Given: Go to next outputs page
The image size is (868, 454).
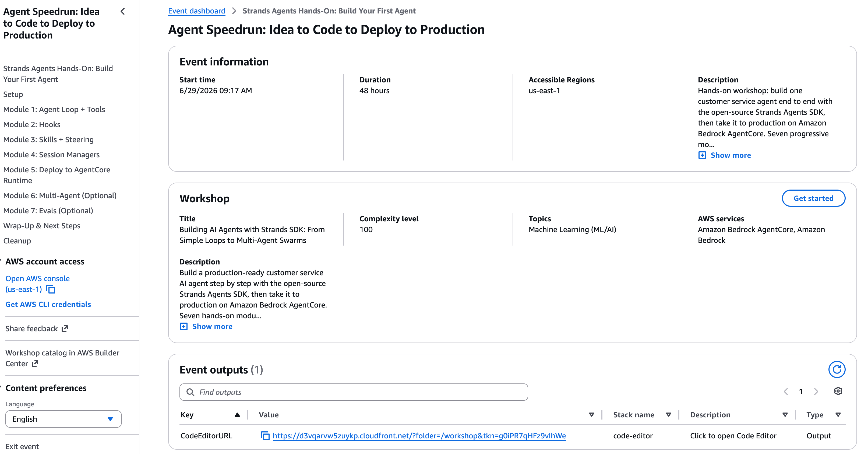Looking at the screenshot, I should tap(816, 392).
